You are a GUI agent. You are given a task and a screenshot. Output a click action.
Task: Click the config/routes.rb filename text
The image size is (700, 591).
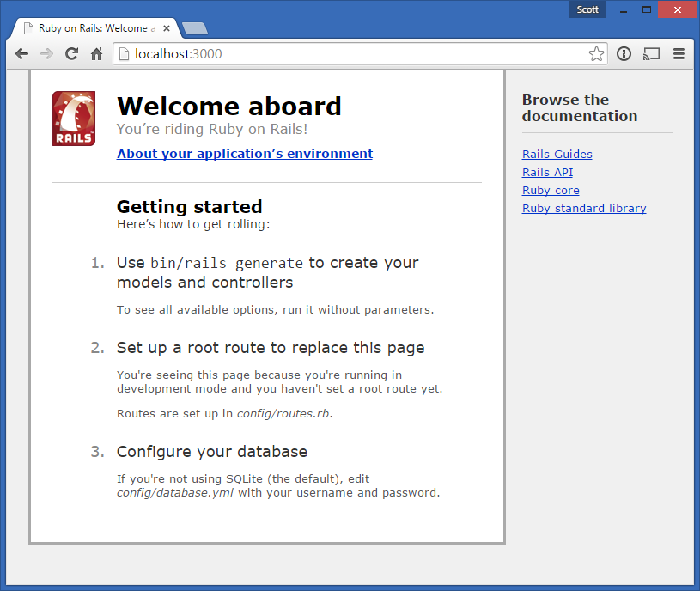(283, 414)
